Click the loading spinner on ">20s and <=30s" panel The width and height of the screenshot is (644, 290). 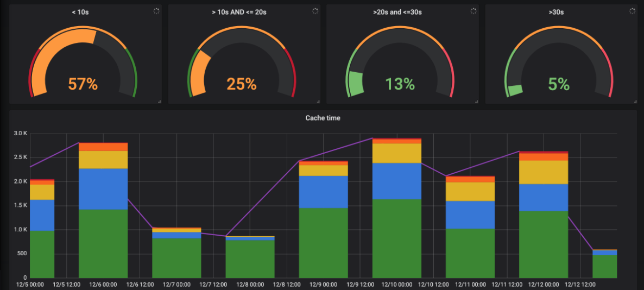pyautogui.click(x=473, y=11)
